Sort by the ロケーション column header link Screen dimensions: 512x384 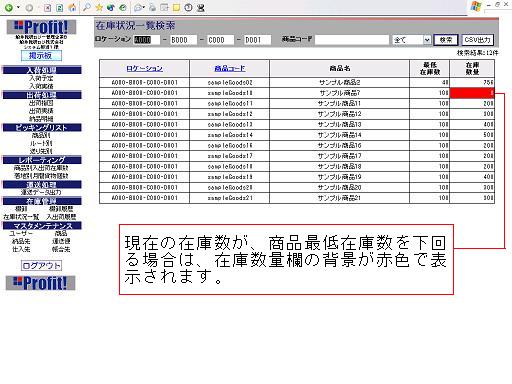(144, 68)
